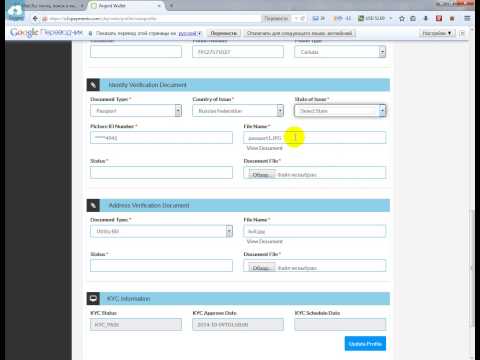
Task: Click the address File Name field
Action: tap(315, 231)
